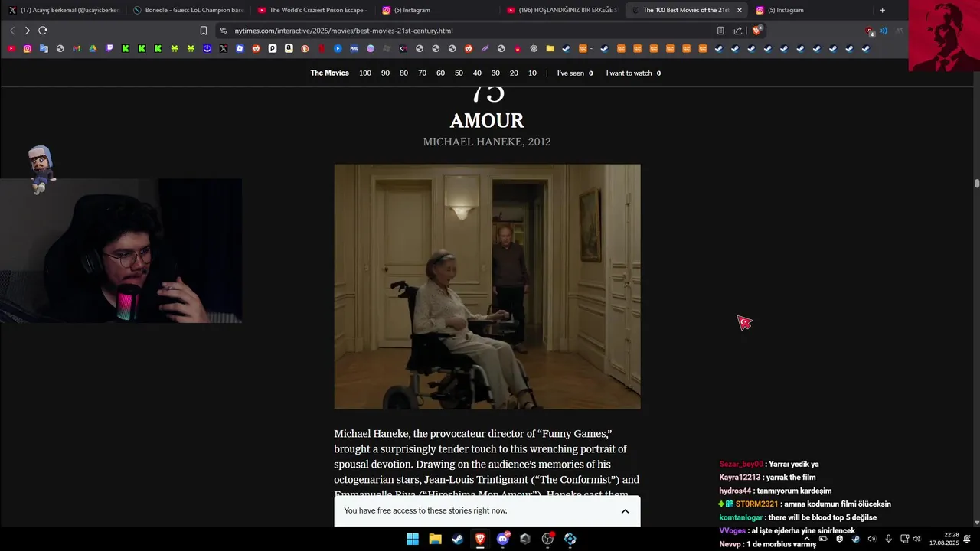Open uBlock extension icon with badge 4
Screen dimensions: 980x551
869,31
